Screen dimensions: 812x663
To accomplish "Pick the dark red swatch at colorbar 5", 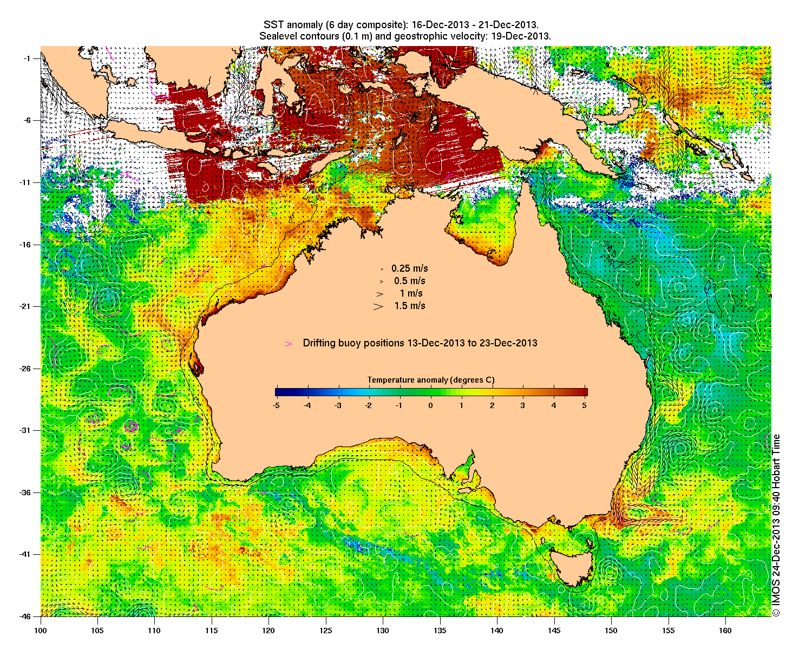I will [584, 392].
